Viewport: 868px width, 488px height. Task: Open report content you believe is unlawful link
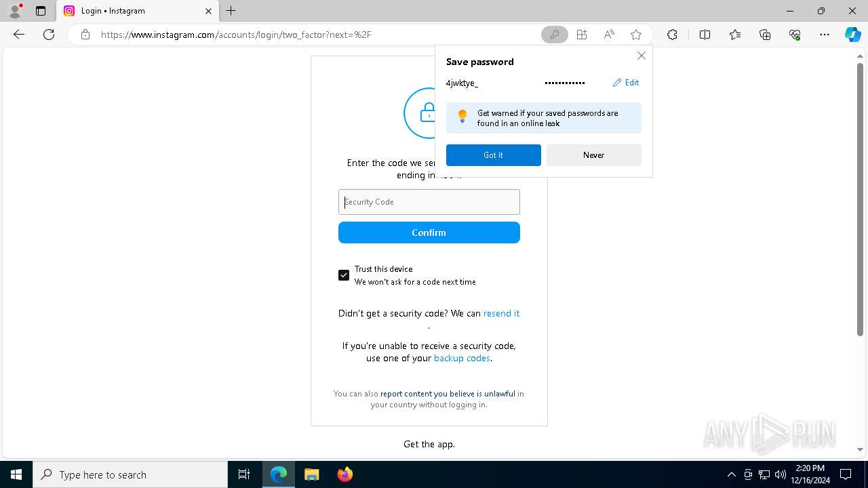448,394
